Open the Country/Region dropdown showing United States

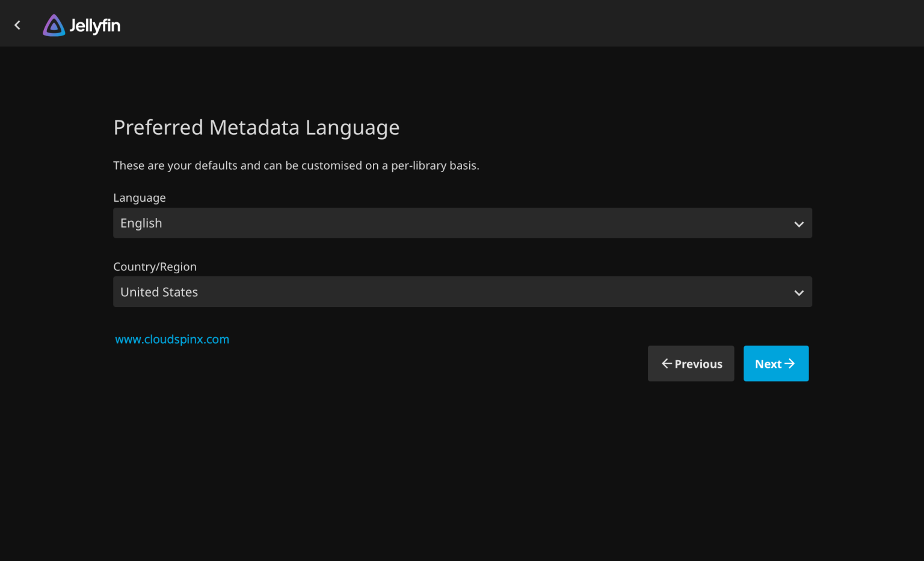(462, 292)
